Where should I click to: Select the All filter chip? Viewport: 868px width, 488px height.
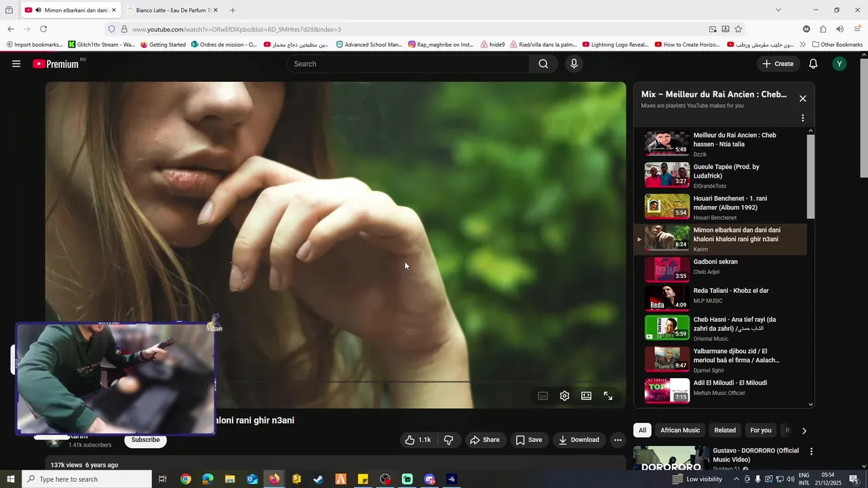click(x=642, y=430)
